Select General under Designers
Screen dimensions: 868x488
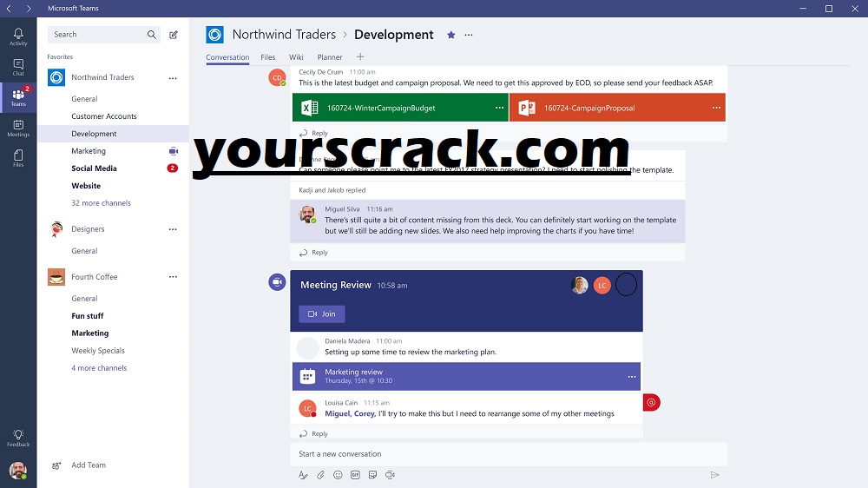84,251
